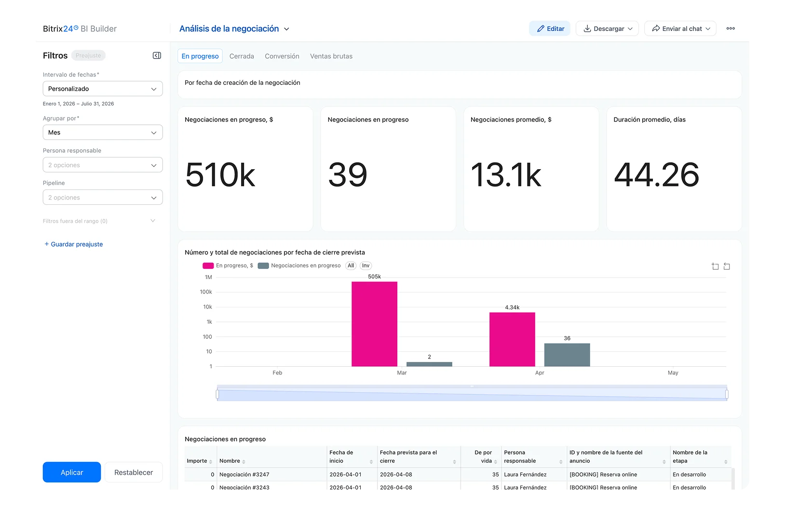Click the Guardar preajuste link
Viewport: 785px width, 532px height.
[73, 244]
